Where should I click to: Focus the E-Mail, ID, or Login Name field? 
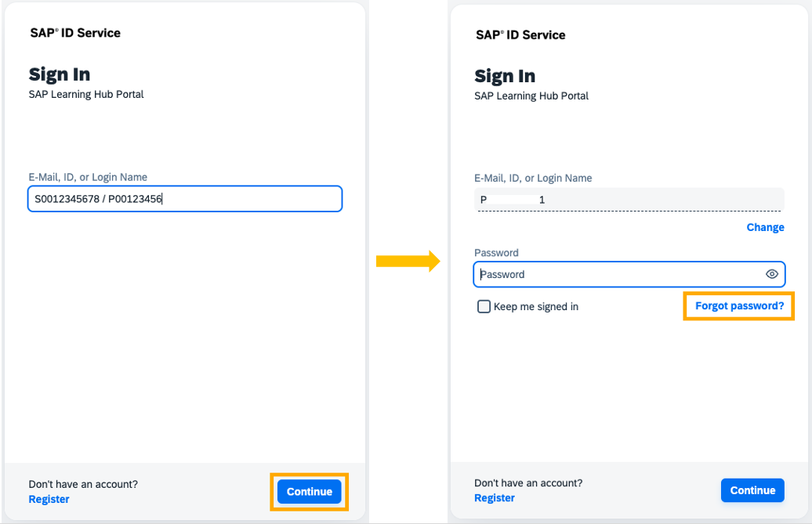[184, 199]
